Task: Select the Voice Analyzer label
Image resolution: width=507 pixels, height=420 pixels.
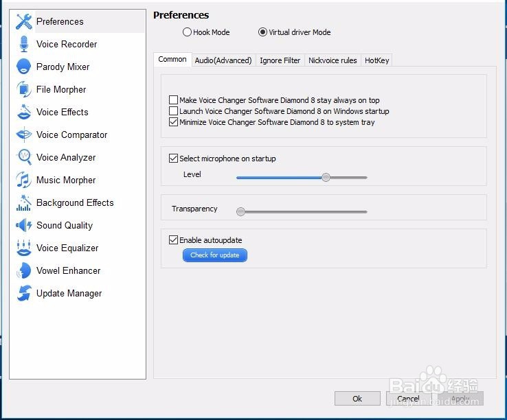Action: [x=66, y=157]
